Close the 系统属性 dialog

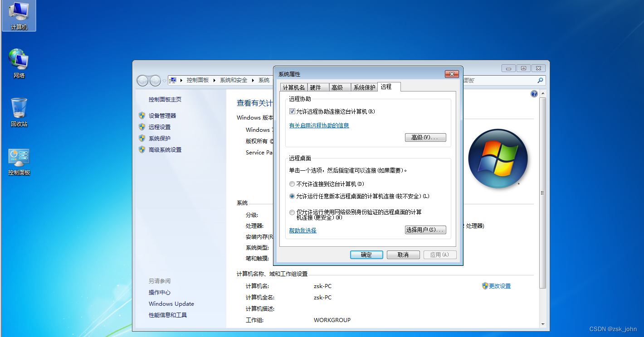click(452, 74)
